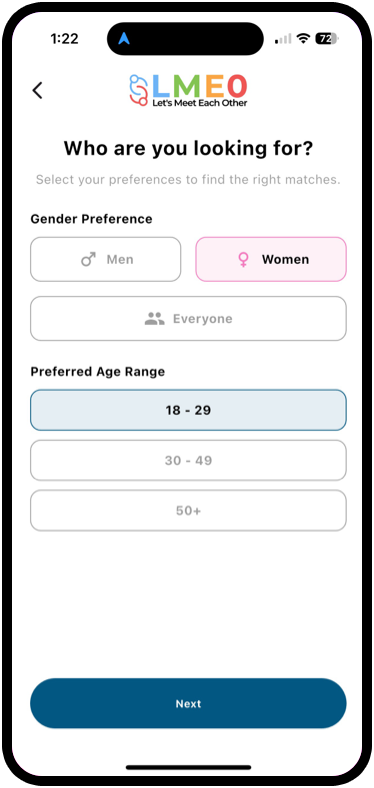
Task: Choose the 30 - 49 age range
Action: tap(189, 460)
